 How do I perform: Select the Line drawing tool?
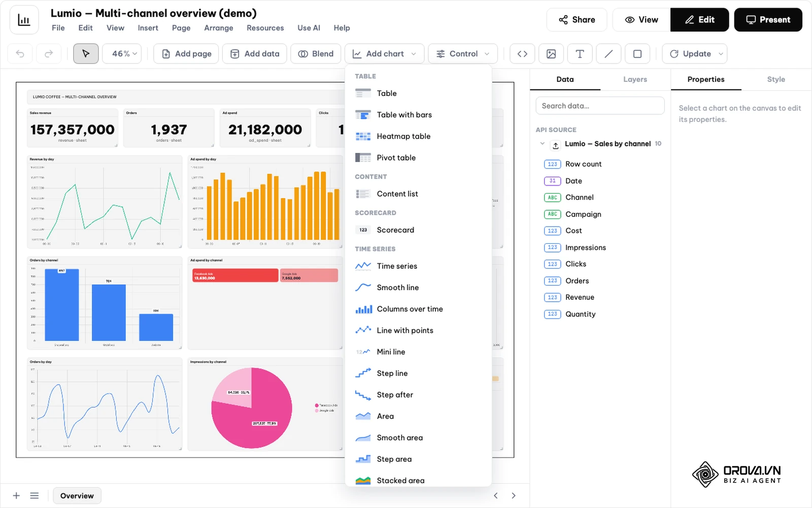coord(608,54)
